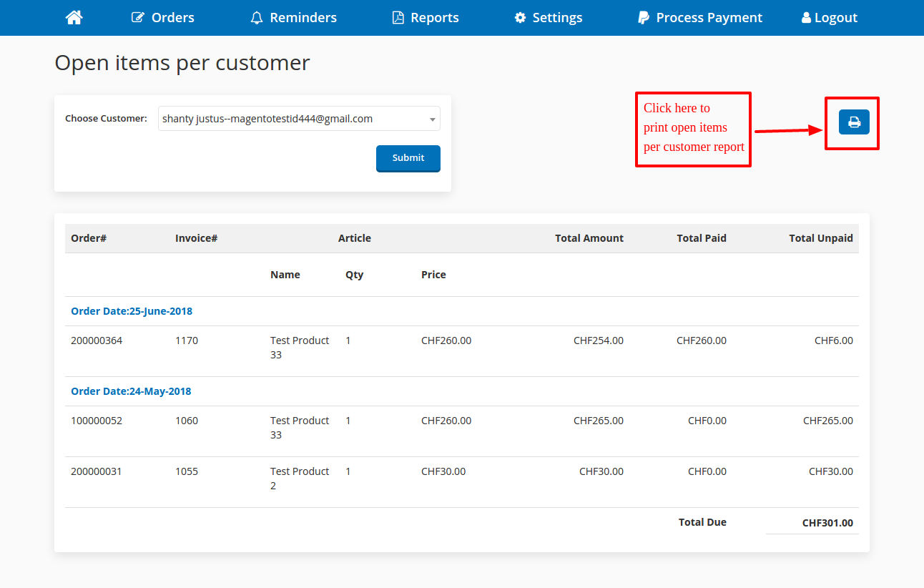Screen dimensions: 924x588
Task: Click the Orders pencil-edit icon
Action: pyautogui.click(x=138, y=18)
